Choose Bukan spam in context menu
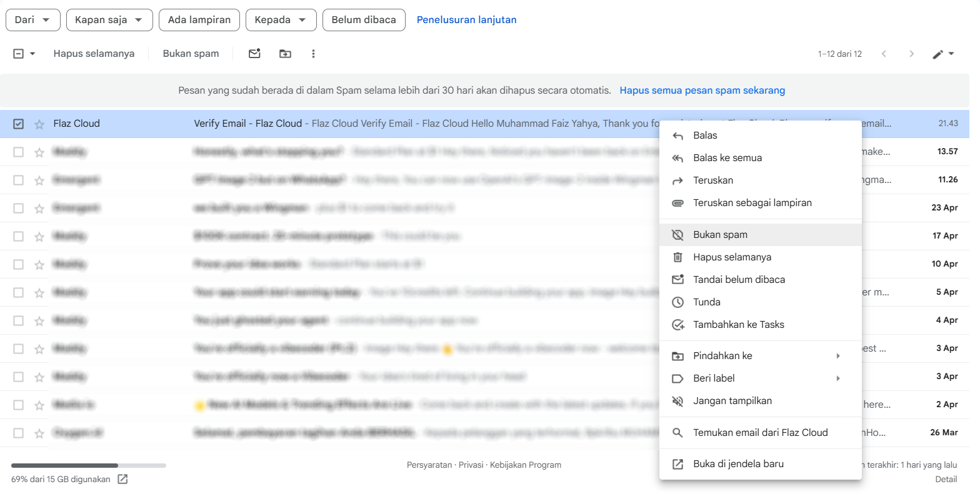The image size is (980, 494). [720, 235]
